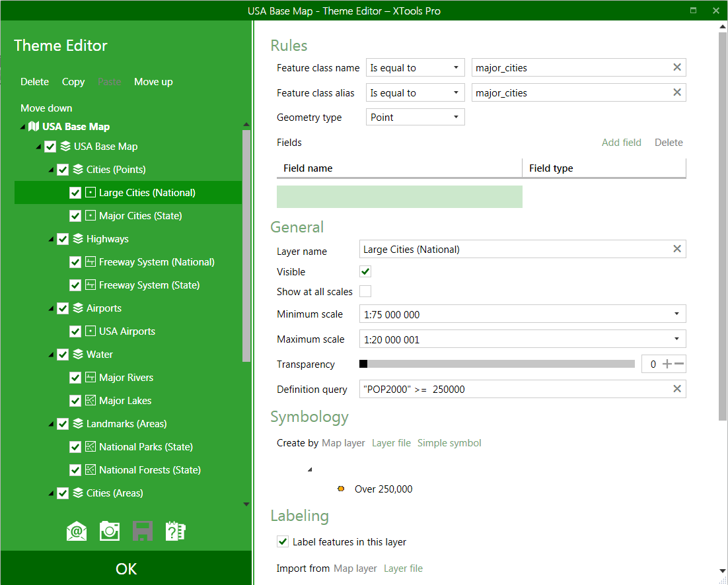Uncheck USA Airports layer checkbox
The width and height of the screenshot is (728, 585).
point(75,331)
